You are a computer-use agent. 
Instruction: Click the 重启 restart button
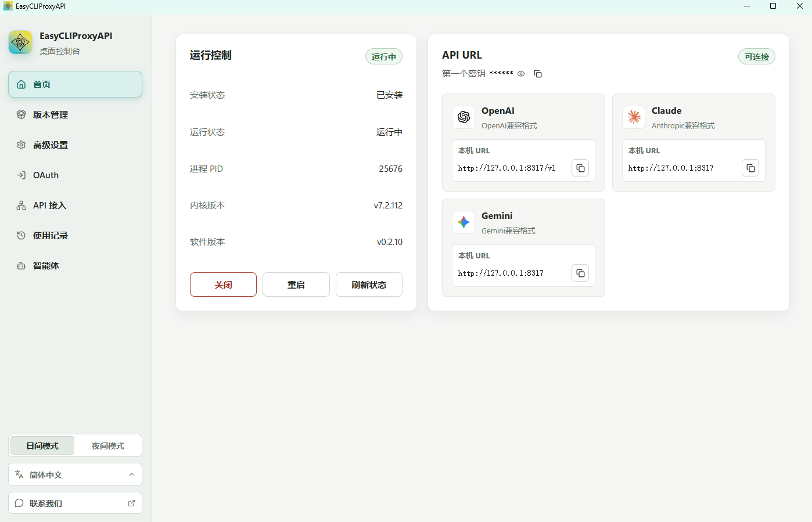(296, 285)
